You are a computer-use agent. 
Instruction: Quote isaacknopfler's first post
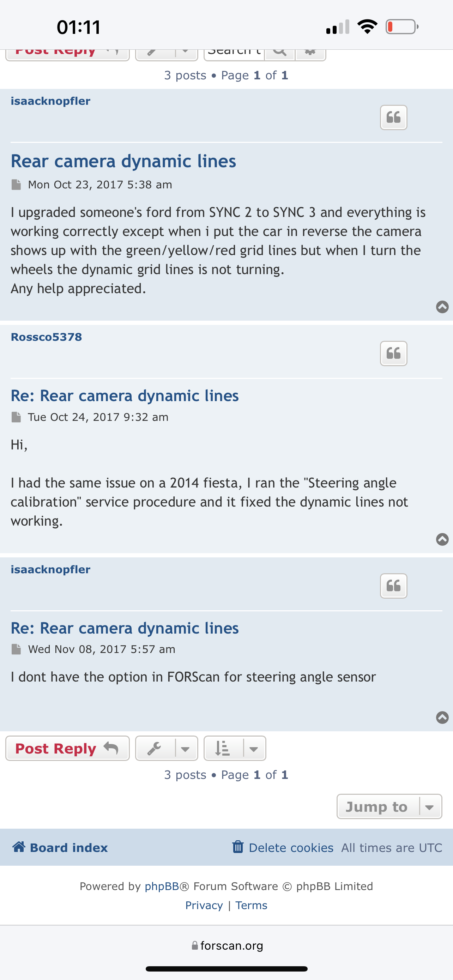(x=393, y=117)
